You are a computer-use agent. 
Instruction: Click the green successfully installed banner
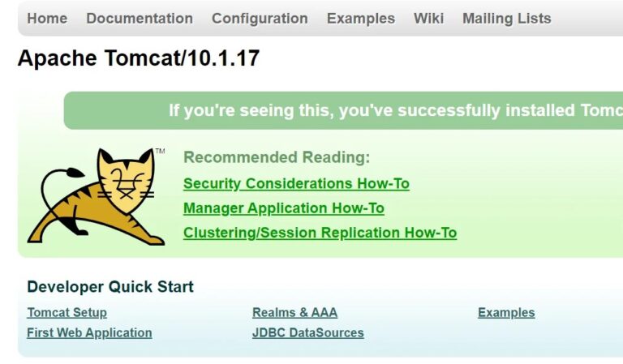point(343,110)
